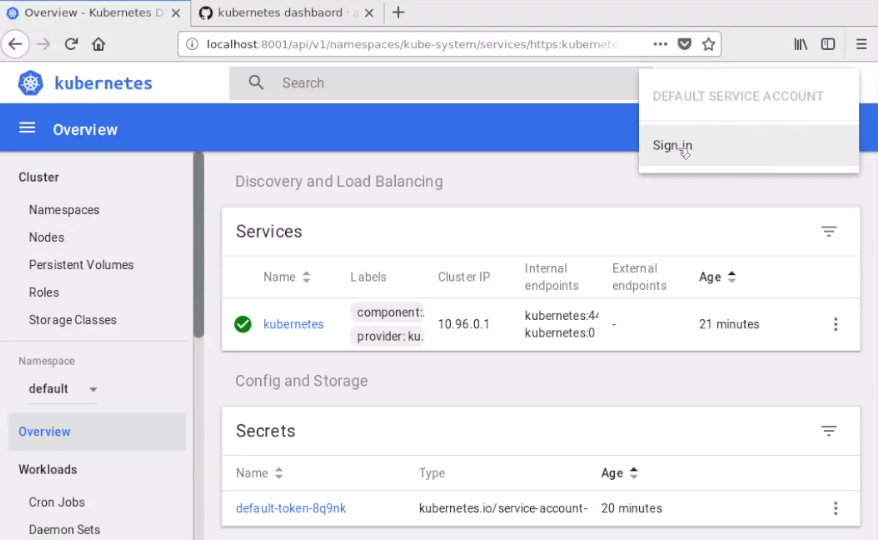The width and height of the screenshot is (878, 540).
Task: Click the 21 minutes age value
Action: coord(729,324)
